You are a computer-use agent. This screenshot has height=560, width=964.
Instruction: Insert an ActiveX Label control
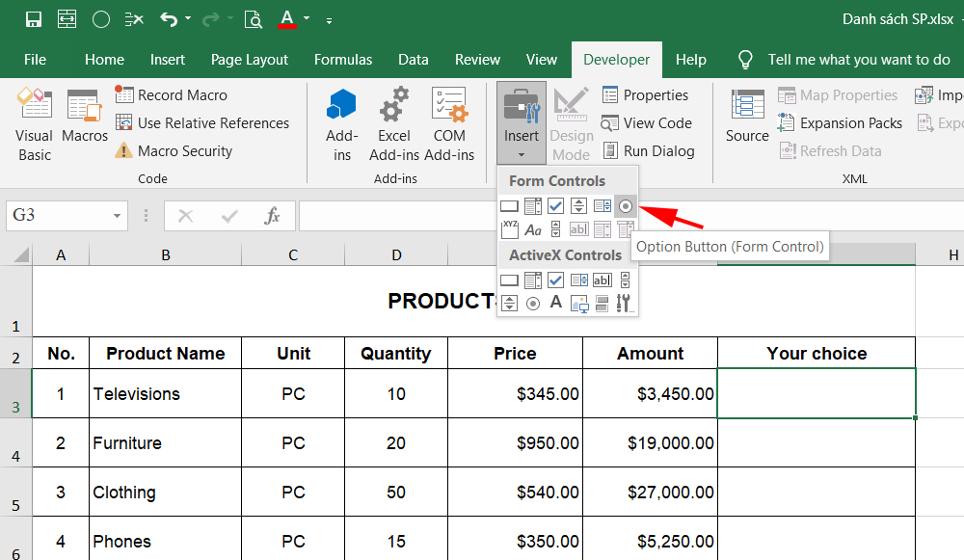556,303
